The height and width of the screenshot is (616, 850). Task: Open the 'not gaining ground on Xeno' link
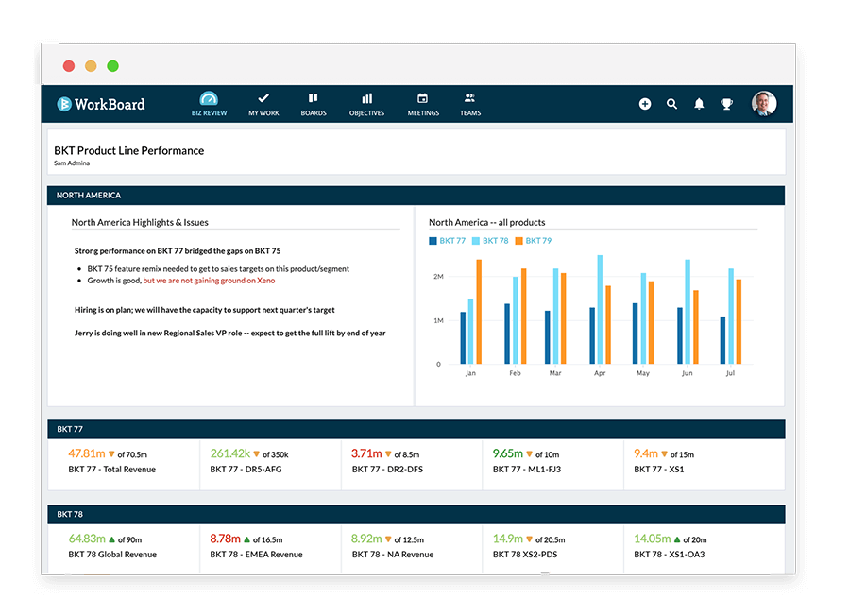pos(219,280)
